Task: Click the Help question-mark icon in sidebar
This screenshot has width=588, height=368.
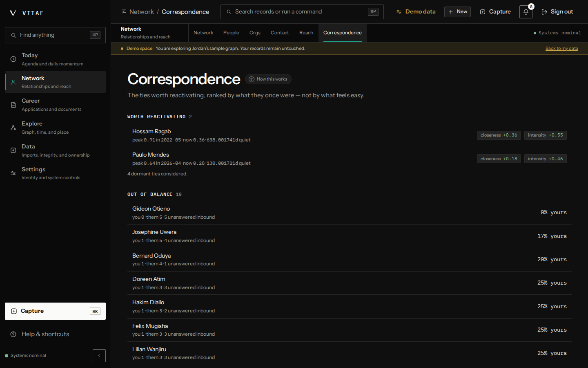Action: coord(13,334)
